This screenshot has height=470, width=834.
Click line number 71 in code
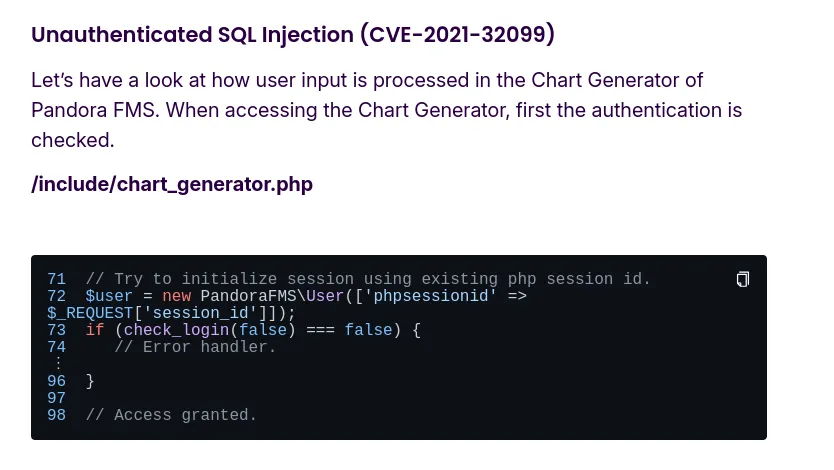pos(56,279)
